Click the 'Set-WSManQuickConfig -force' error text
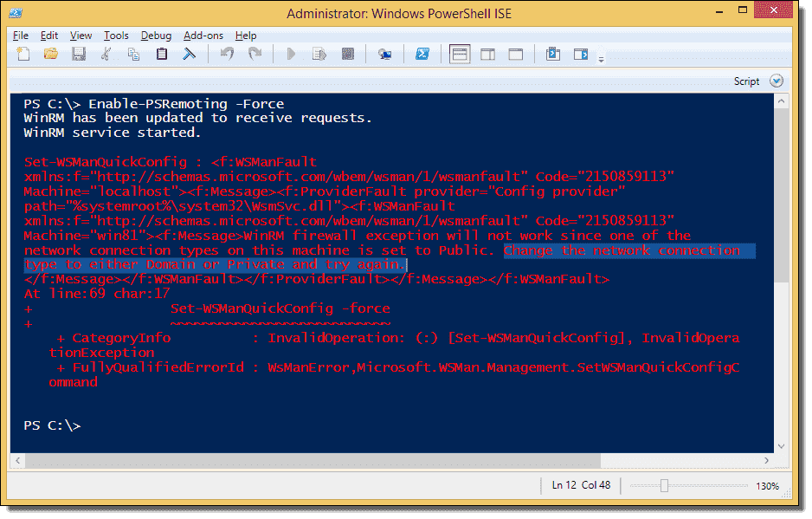This screenshot has width=812, height=519. 280,308
